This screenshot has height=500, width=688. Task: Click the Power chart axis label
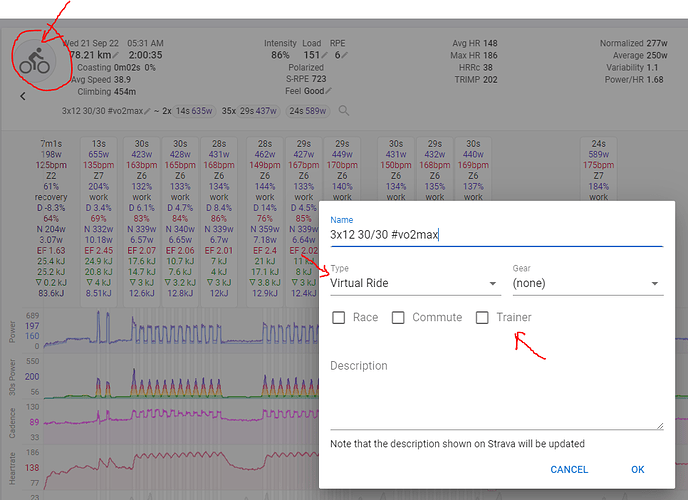point(12,331)
